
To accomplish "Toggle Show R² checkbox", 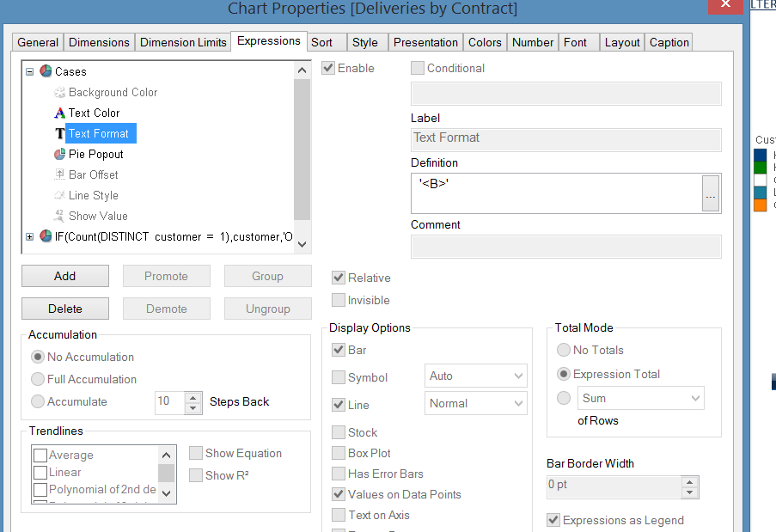I will pyautogui.click(x=196, y=475).
